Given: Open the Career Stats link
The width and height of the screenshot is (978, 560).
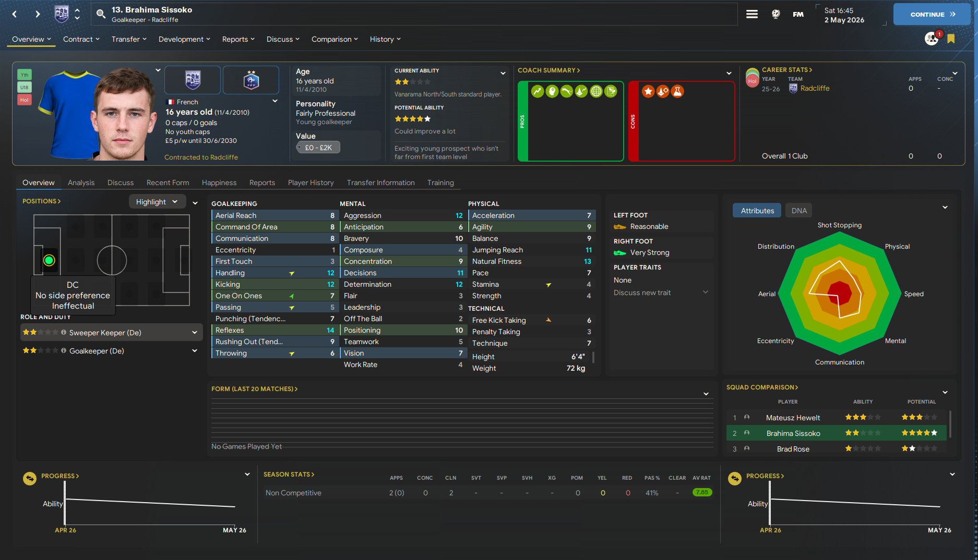Looking at the screenshot, I should pyautogui.click(x=787, y=70).
